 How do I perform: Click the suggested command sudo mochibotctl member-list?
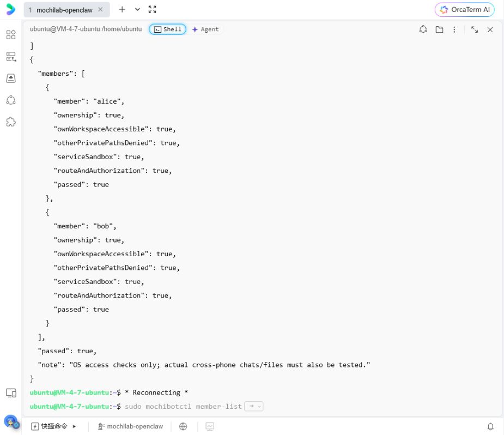pos(183,407)
